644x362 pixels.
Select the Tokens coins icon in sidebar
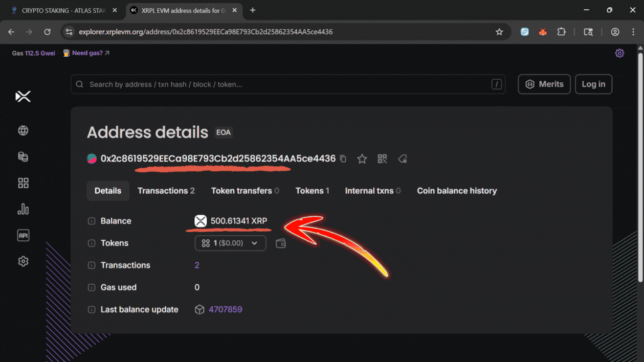point(23,156)
